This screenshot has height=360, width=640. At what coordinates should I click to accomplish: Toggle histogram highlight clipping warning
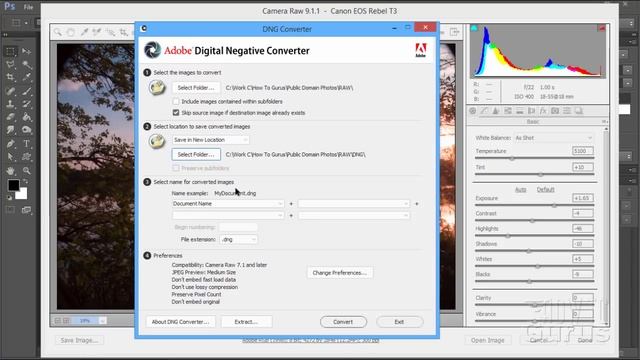(602, 28)
